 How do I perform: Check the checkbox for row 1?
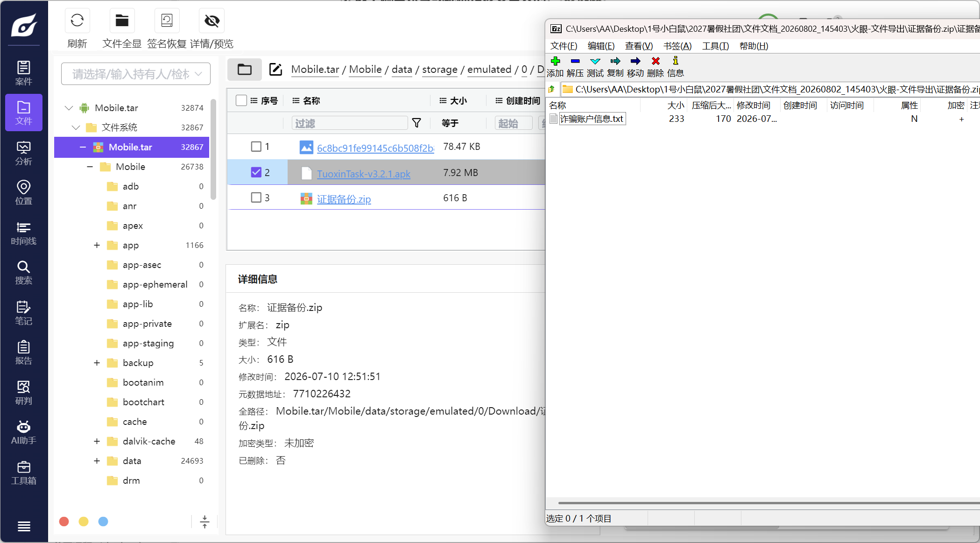pyautogui.click(x=256, y=147)
